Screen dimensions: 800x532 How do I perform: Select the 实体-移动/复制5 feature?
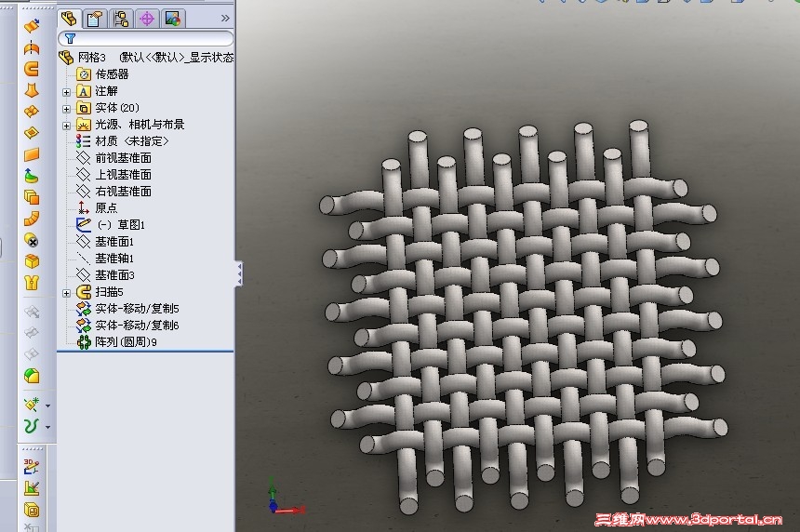click(x=127, y=309)
